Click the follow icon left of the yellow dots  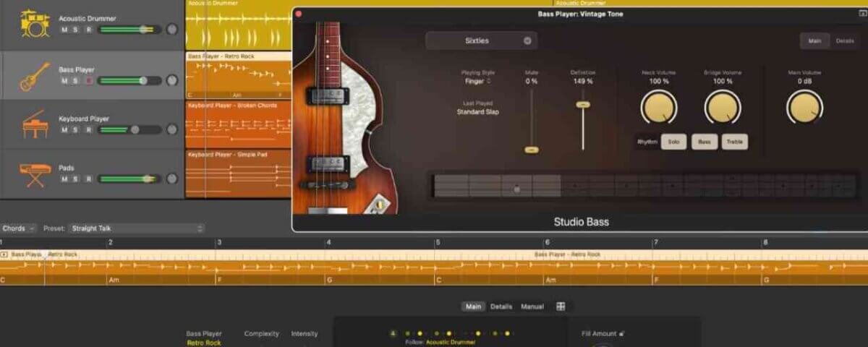(x=393, y=333)
